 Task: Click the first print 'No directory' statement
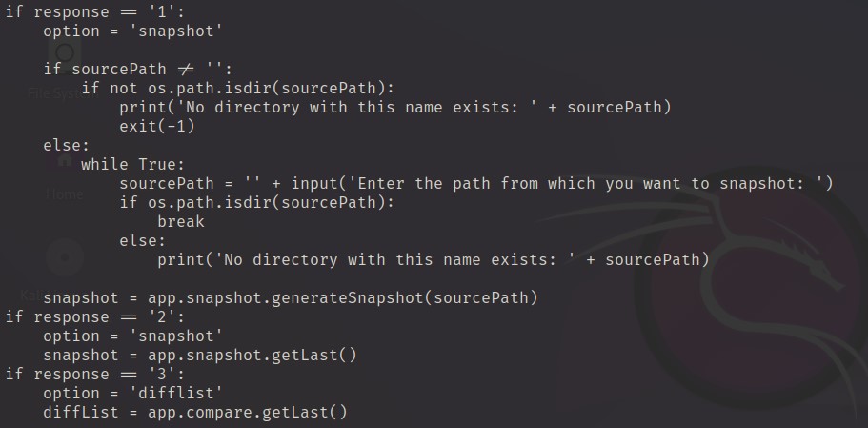point(394,108)
